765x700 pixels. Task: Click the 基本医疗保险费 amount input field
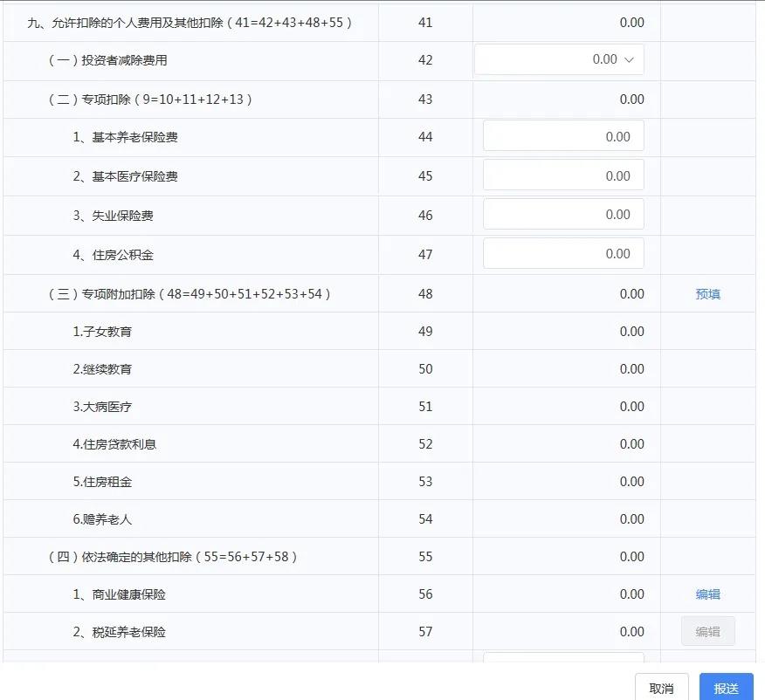[x=563, y=175]
